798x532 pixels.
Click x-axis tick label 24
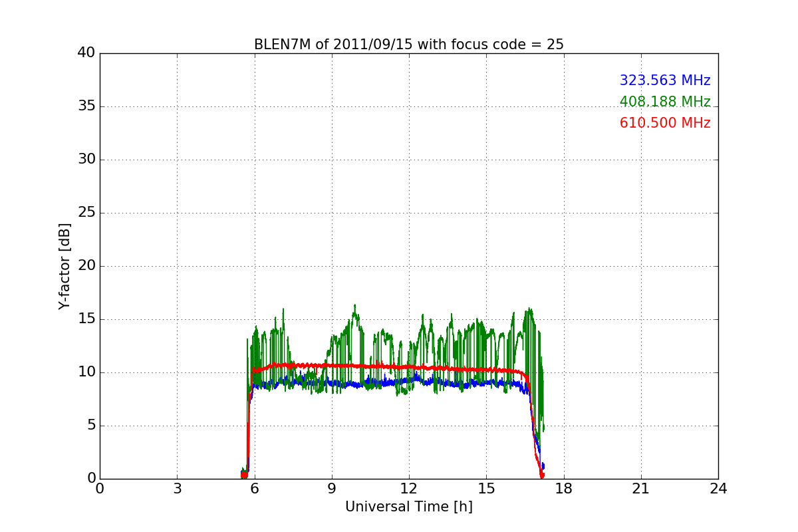coord(718,488)
